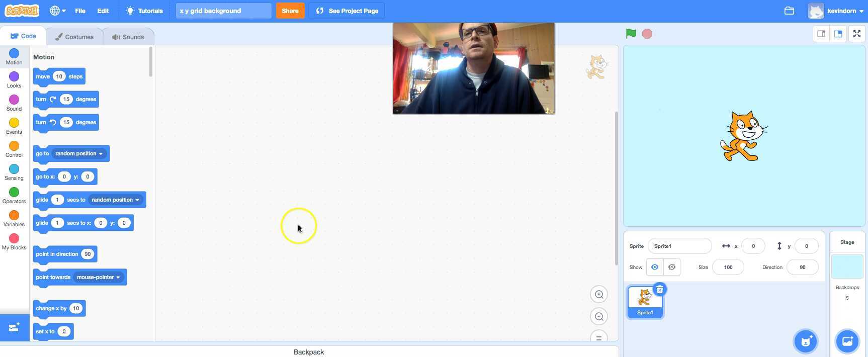868x357 pixels.
Task: Switch to the Costumes tab
Action: click(74, 37)
